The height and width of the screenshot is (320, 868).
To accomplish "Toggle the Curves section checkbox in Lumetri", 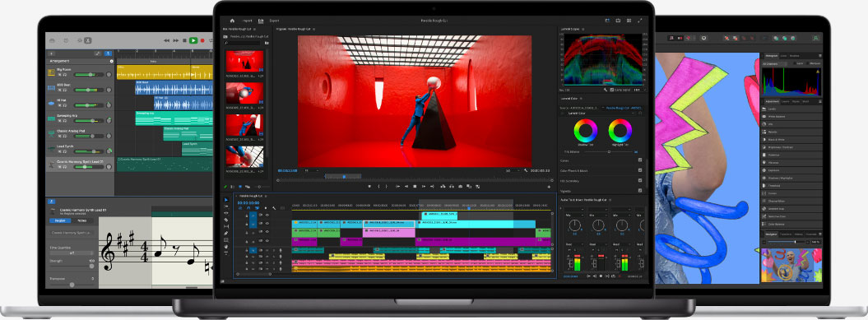I will click(640, 160).
